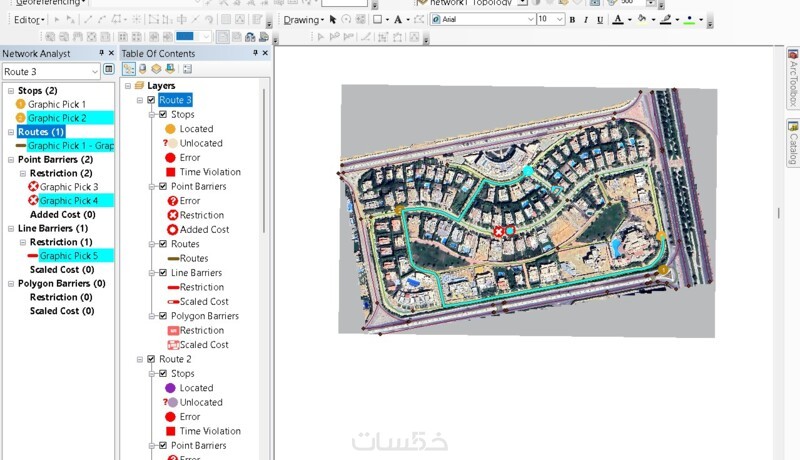This screenshot has height=460, width=800.
Task: Open the Georeferencing menu
Action: pos(51,3)
